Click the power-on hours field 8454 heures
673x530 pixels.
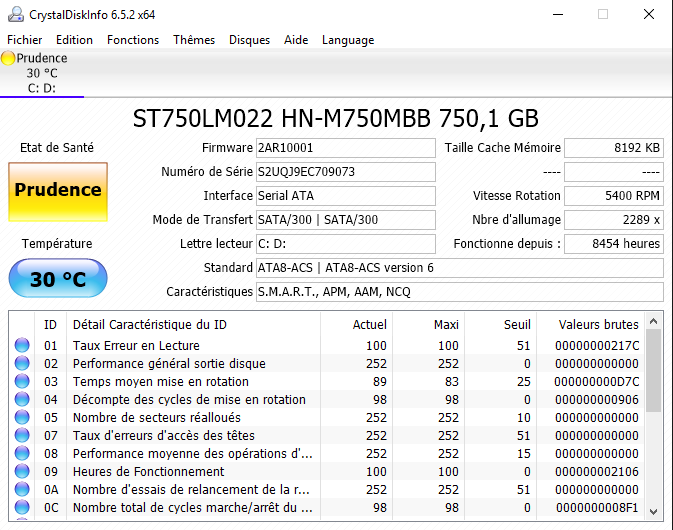[614, 244]
